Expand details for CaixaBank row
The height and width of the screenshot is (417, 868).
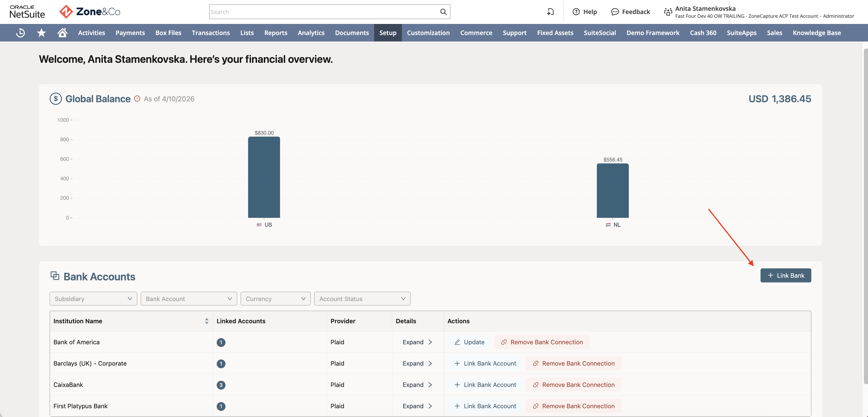click(417, 385)
